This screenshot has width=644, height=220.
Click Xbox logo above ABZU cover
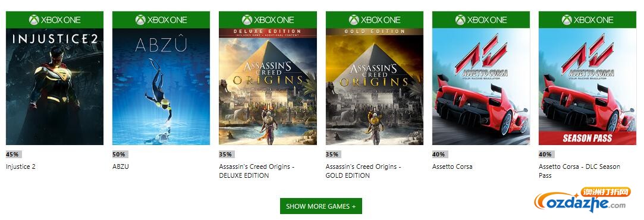click(x=140, y=20)
